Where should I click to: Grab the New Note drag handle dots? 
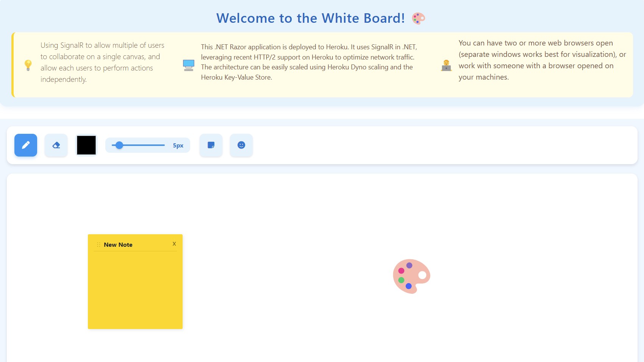[98, 244]
